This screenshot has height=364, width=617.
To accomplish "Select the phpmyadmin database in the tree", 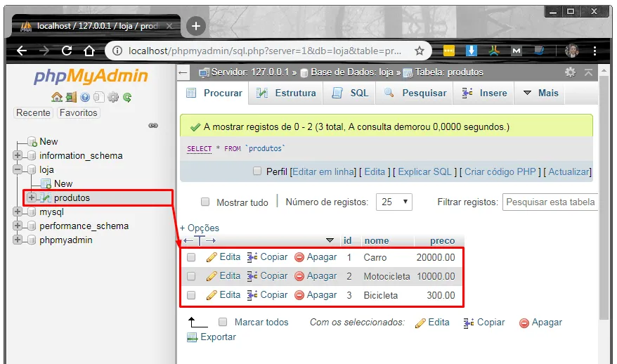I will (x=66, y=240).
